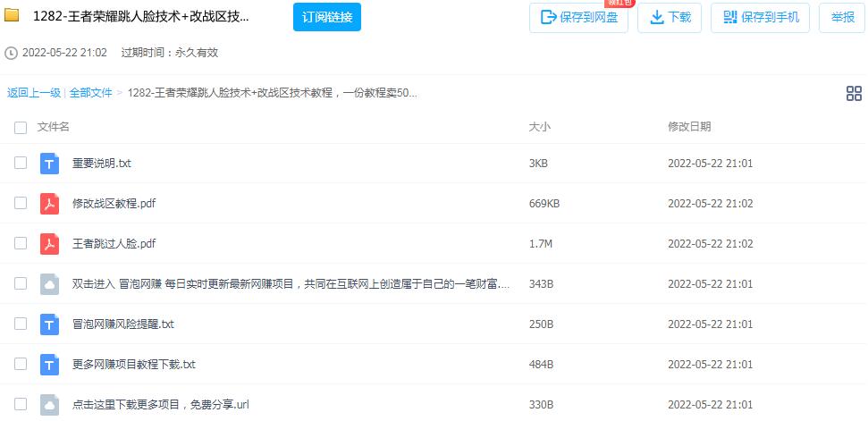Screen dimensions: 868x421
Task: Check the box for 王者跳过人脸.pdf
Action: (x=21, y=243)
